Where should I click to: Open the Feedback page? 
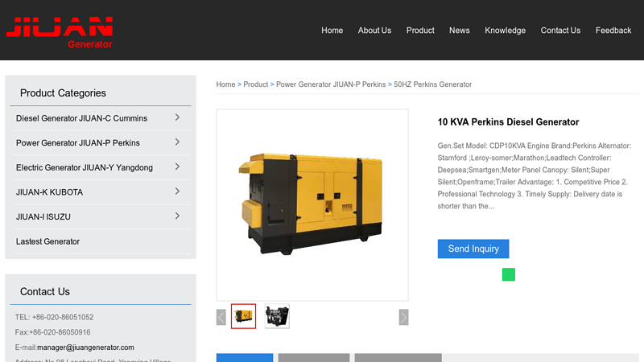[613, 31]
